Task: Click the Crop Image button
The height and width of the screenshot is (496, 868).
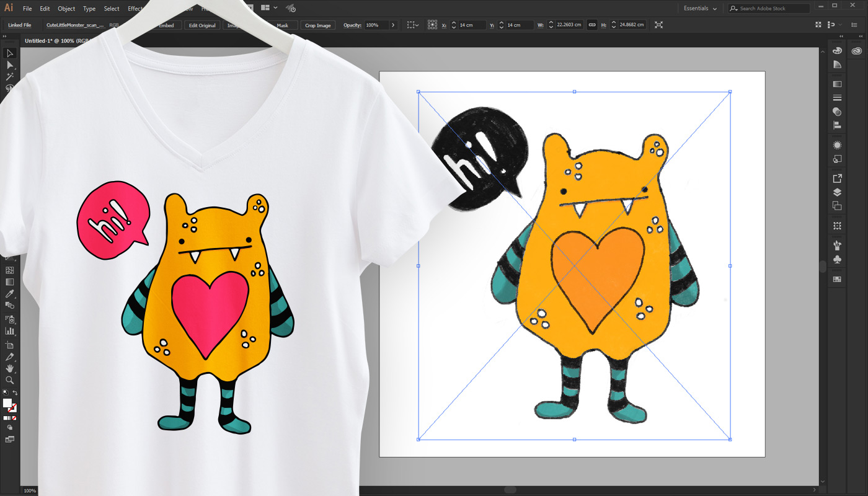Action: (x=318, y=25)
